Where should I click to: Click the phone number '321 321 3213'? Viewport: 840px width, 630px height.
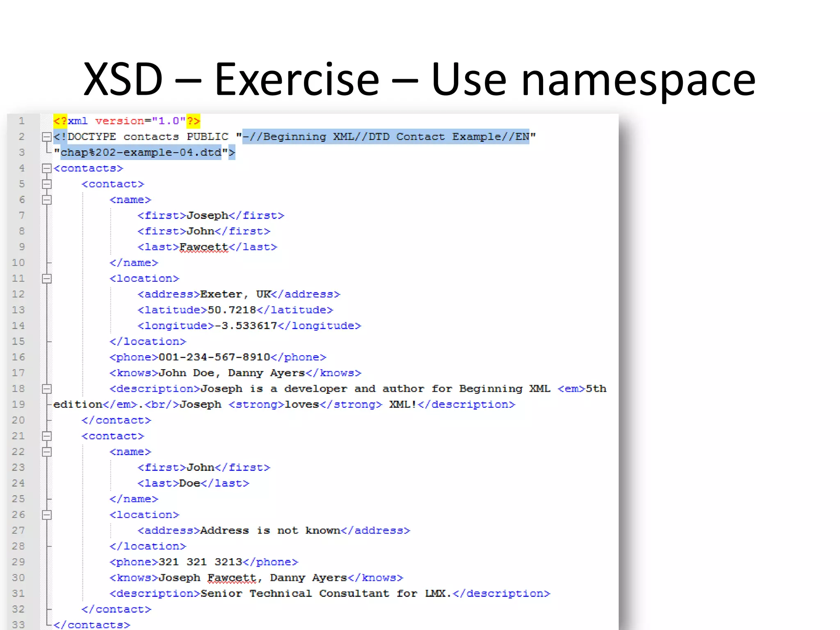tap(201, 562)
